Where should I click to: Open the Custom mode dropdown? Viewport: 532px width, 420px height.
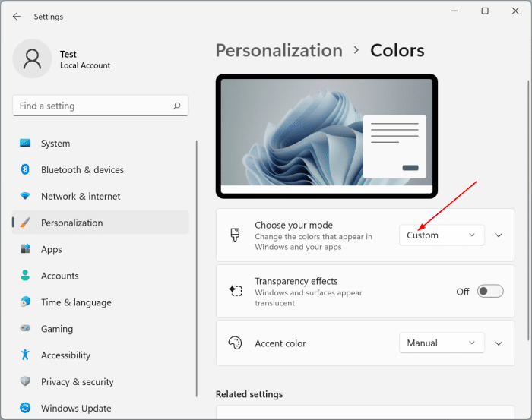click(442, 235)
